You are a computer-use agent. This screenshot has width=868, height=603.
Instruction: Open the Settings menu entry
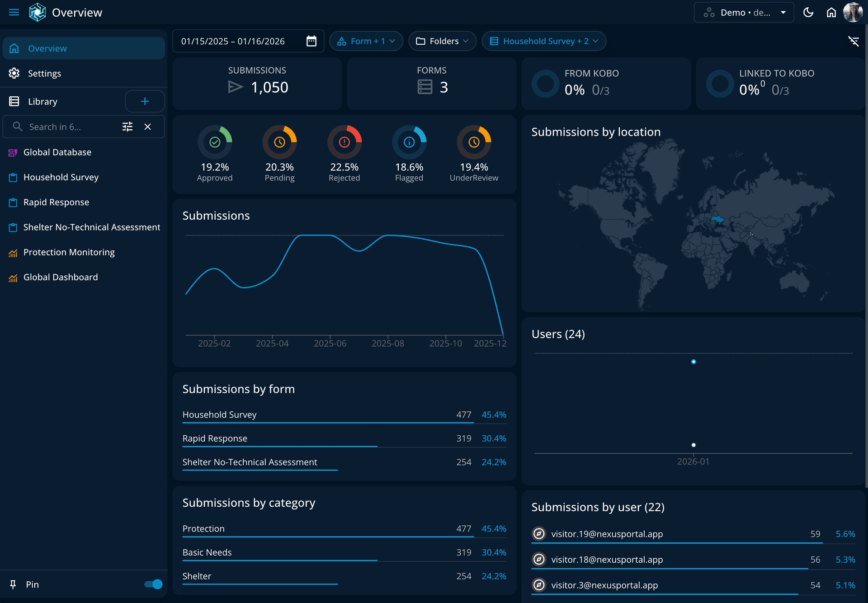click(x=45, y=73)
